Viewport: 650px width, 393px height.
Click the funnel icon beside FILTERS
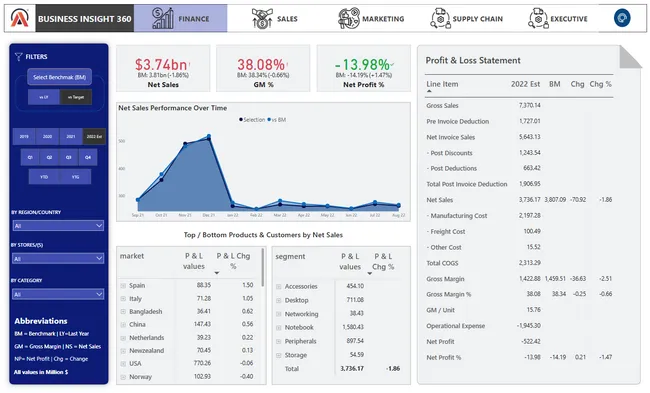click(x=18, y=57)
